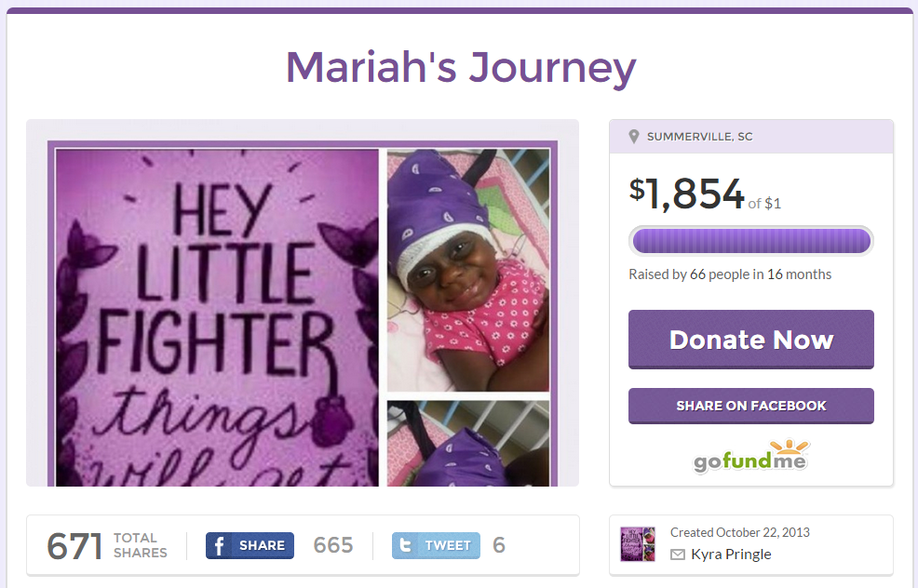Open the photo of the child in the purple bandana
This screenshot has height=588, width=918.
468,270
